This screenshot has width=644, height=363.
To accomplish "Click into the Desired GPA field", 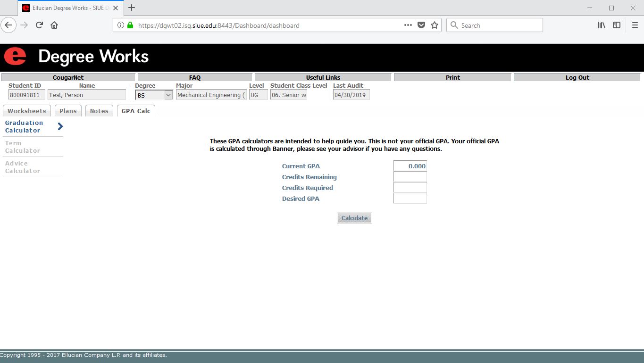I will pos(410,198).
